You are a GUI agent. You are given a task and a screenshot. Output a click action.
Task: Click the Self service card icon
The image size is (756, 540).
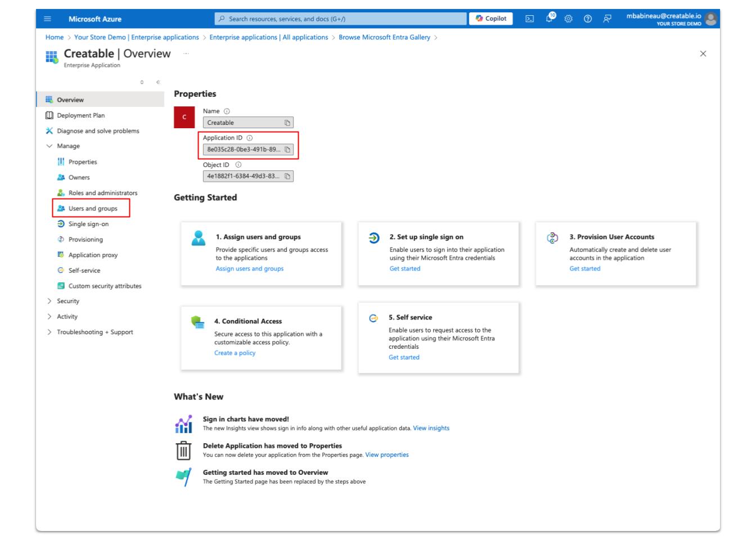pos(373,318)
